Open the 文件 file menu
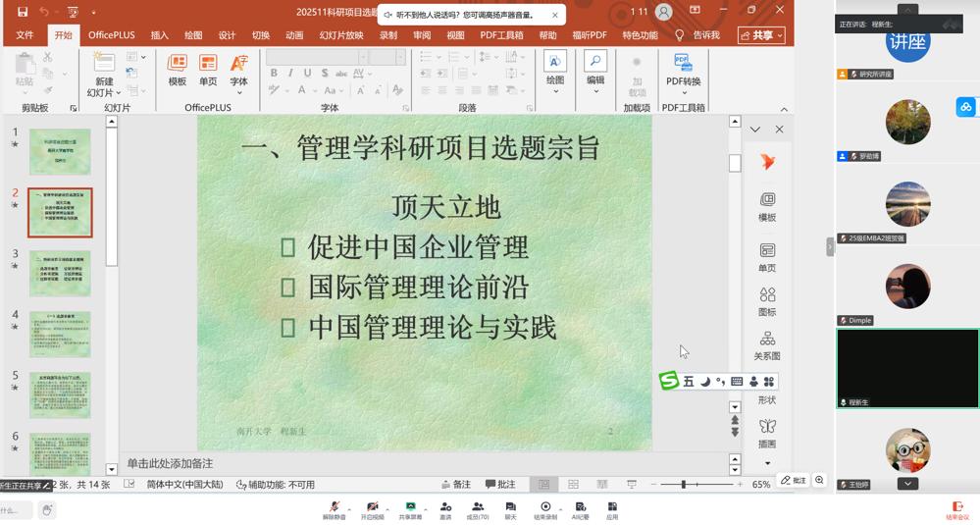Image resolution: width=980 pixels, height=525 pixels. [25, 35]
